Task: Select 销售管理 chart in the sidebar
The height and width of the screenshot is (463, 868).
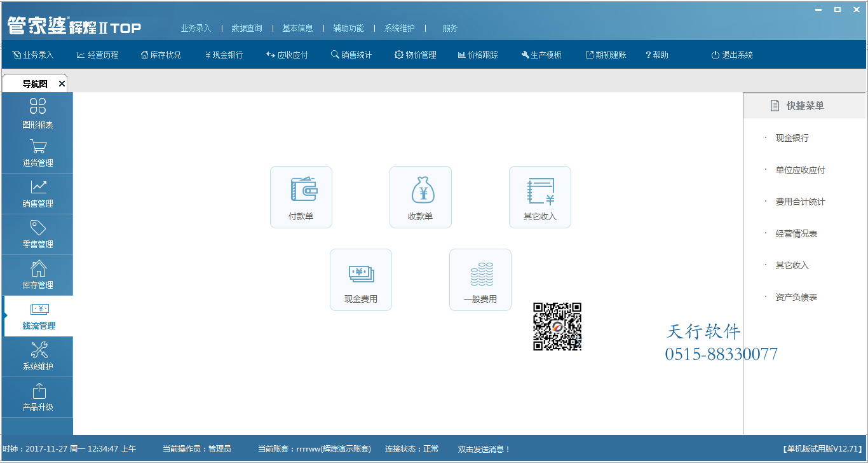Action: [37, 194]
